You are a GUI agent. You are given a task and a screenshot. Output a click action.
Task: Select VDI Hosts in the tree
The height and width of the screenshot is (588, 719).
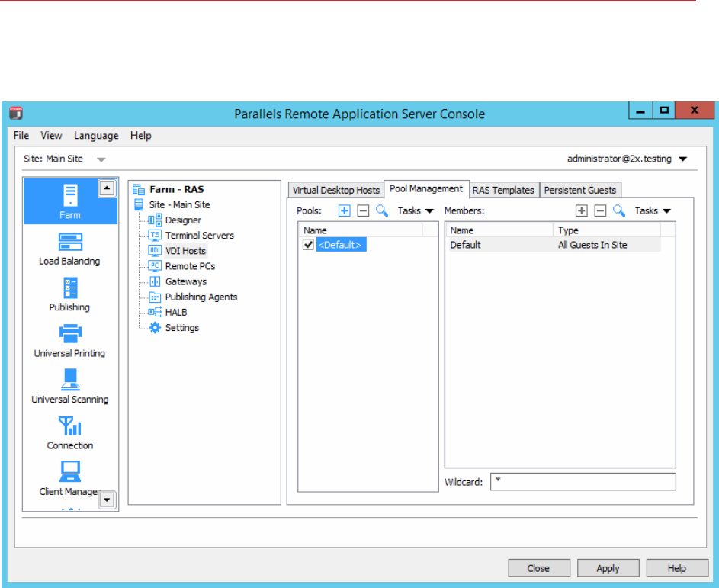point(186,251)
